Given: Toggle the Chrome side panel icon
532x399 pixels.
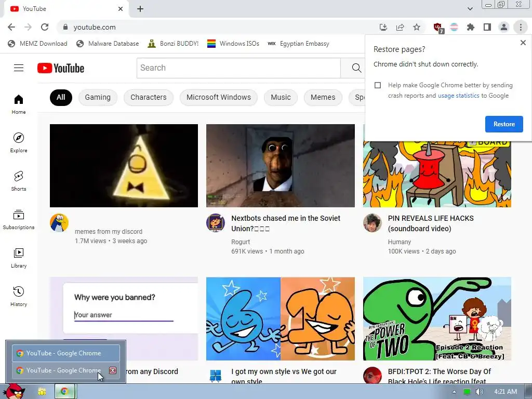Looking at the screenshot, I should coord(487,27).
